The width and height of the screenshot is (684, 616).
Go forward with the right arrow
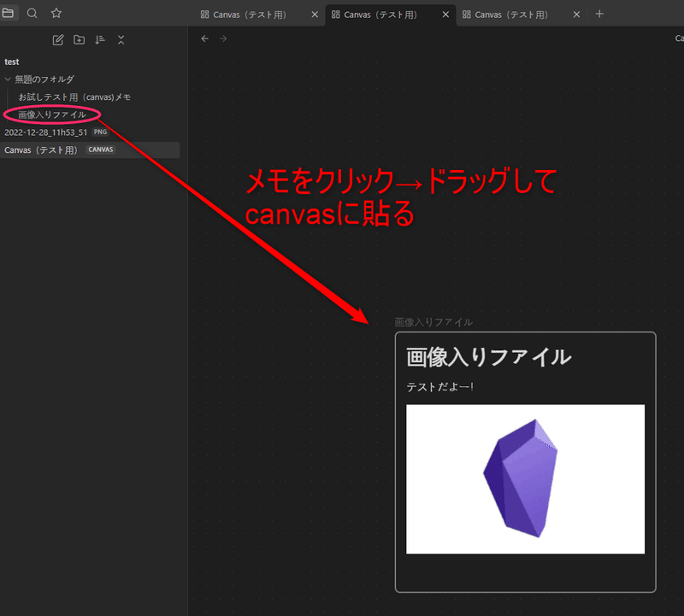[223, 38]
